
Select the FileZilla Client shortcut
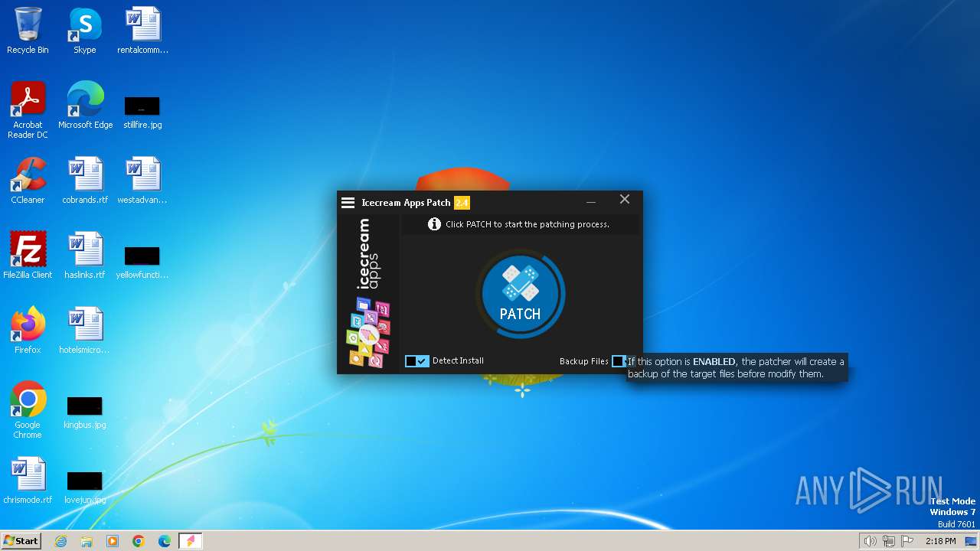point(28,256)
